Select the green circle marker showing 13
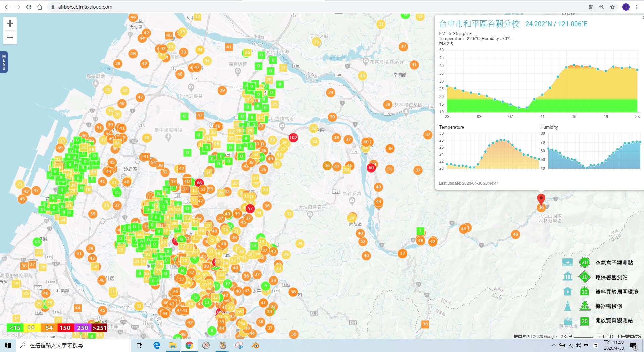This screenshot has width=644, height=352. (37, 241)
